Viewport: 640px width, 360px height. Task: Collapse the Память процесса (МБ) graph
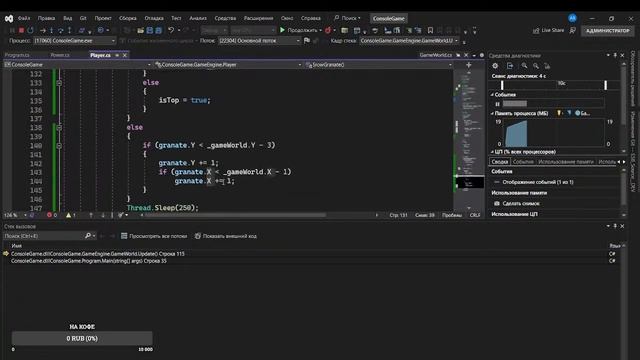tap(492, 113)
